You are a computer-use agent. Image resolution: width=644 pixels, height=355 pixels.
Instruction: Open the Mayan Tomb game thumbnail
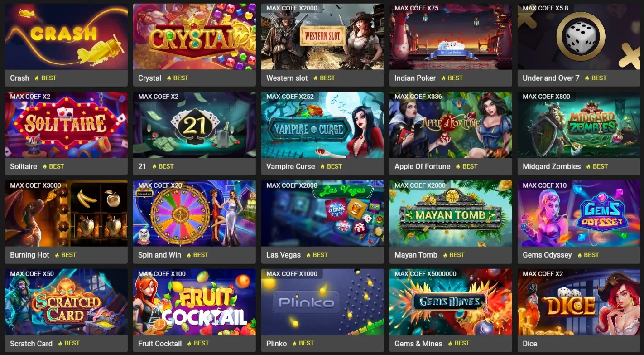[451, 213]
